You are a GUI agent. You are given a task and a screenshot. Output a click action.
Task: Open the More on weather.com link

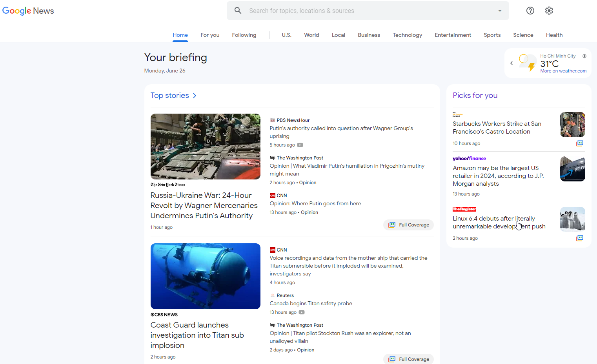tap(563, 71)
